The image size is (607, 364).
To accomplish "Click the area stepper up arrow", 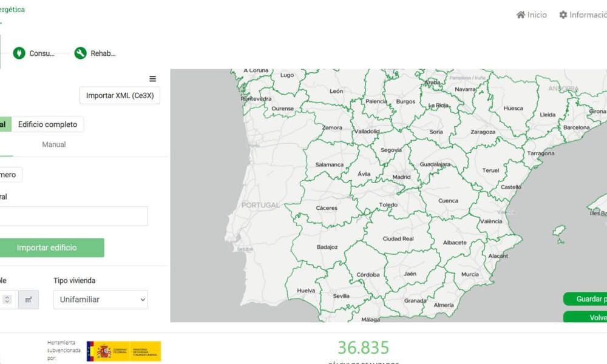I will click(8, 296).
